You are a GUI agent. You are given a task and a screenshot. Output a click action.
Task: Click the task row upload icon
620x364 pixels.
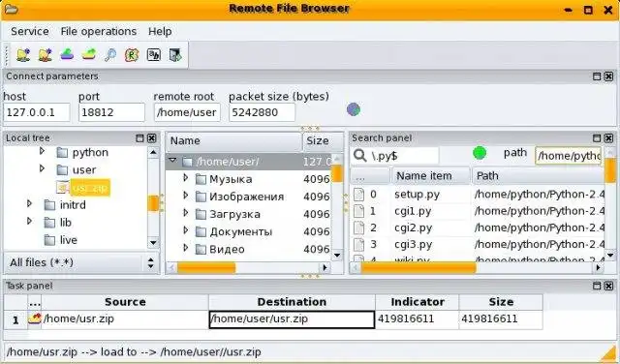[35, 318]
